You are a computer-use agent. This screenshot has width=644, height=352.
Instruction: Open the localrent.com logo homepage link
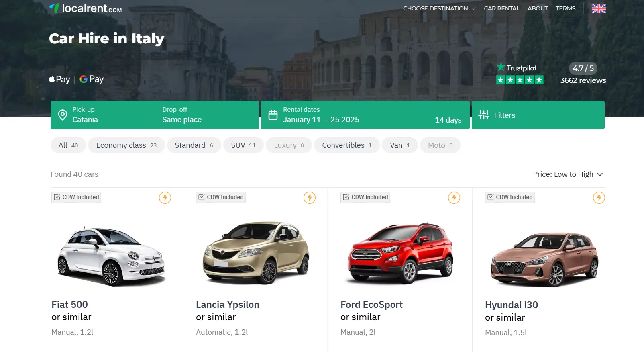(85, 8)
